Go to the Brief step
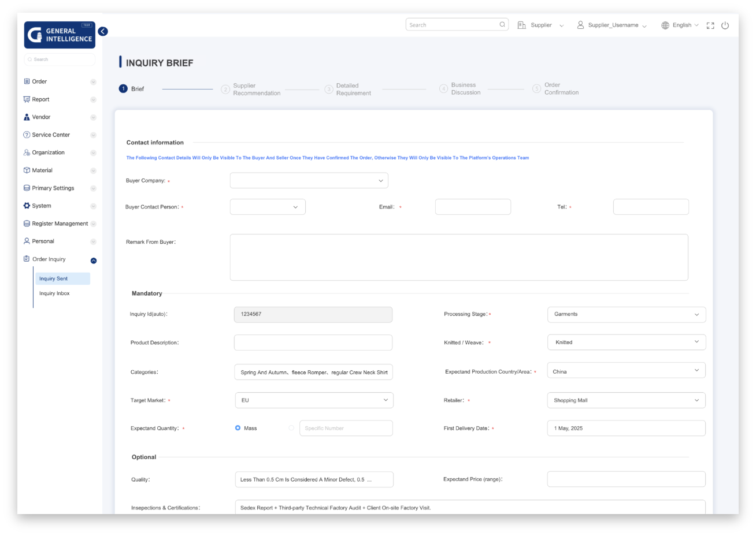Viewport: 756px width, 536px height. 132,89
